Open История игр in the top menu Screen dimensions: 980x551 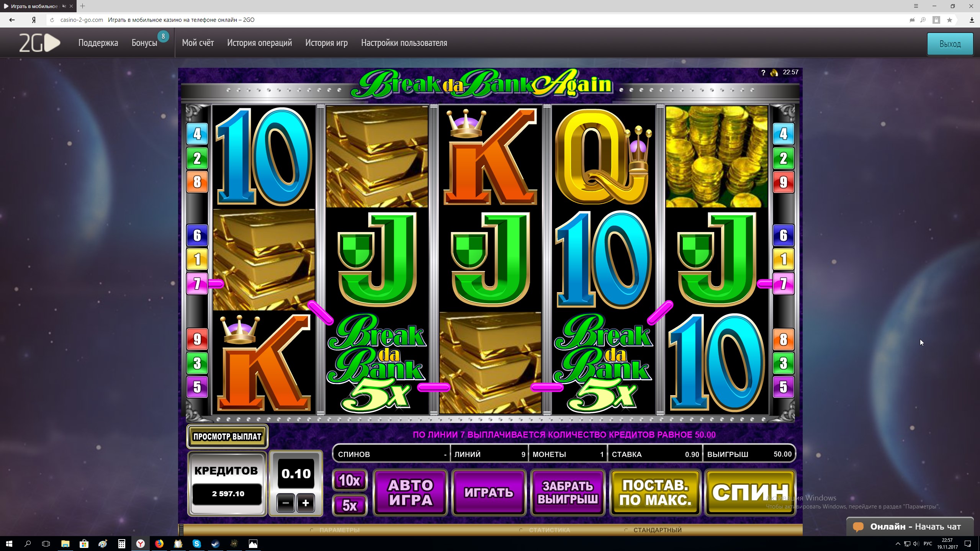click(x=326, y=43)
